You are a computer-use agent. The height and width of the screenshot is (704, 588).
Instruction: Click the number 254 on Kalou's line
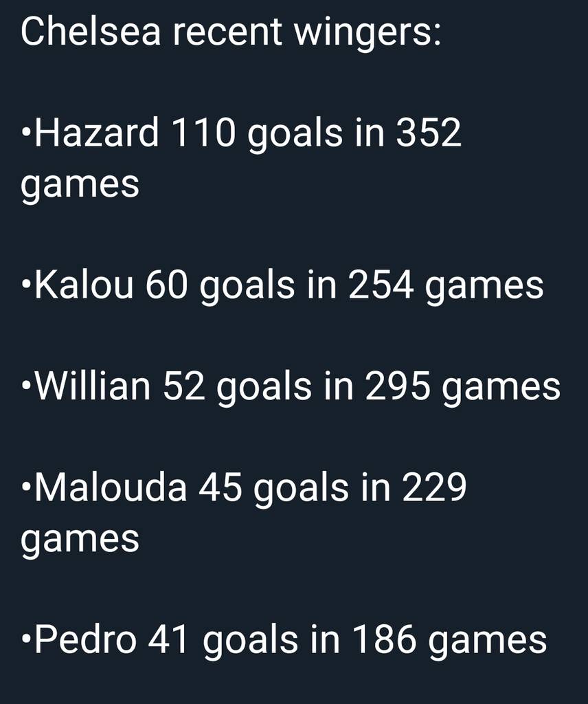coord(381,285)
